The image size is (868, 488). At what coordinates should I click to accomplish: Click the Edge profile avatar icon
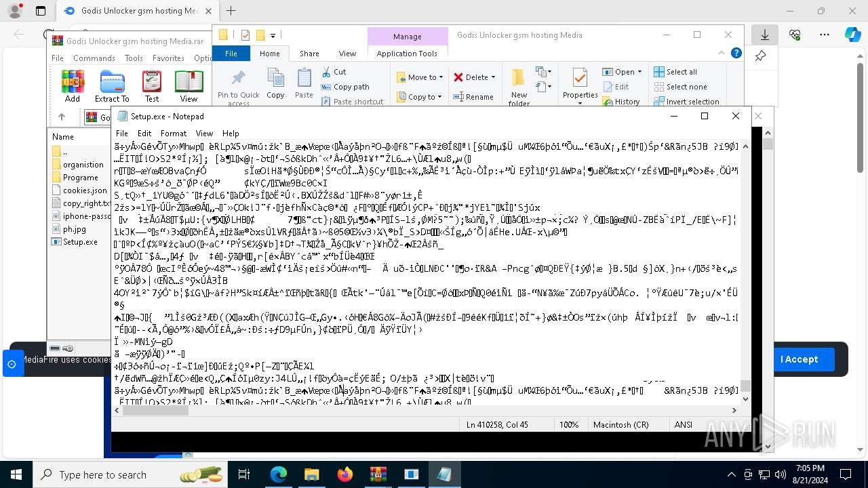[14, 11]
